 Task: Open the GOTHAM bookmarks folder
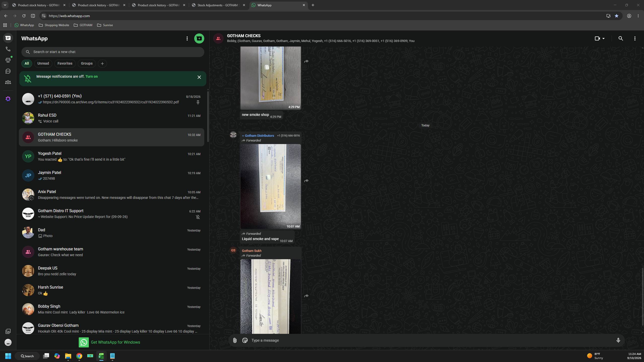coord(83,25)
